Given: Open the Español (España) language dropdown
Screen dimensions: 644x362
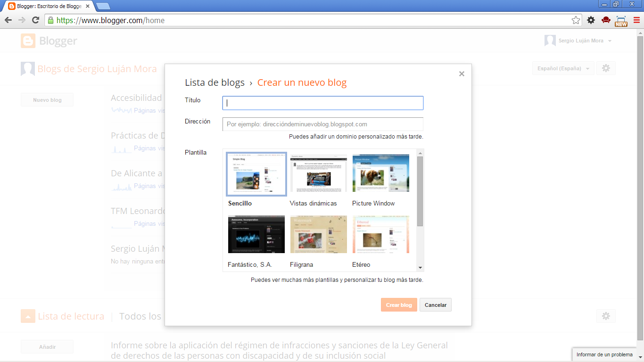Looking at the screenshot, I should click(x=563, y=68).
